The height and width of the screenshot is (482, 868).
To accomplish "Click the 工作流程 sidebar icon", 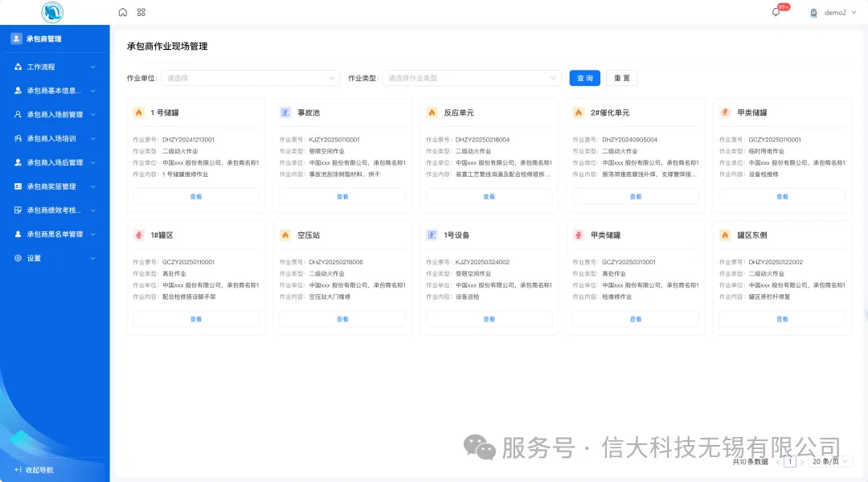I will point(18,67).
